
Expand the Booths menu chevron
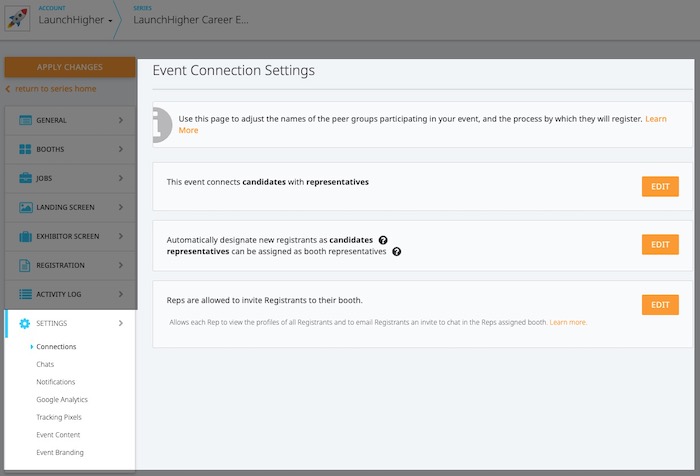(x=121, y=149)
